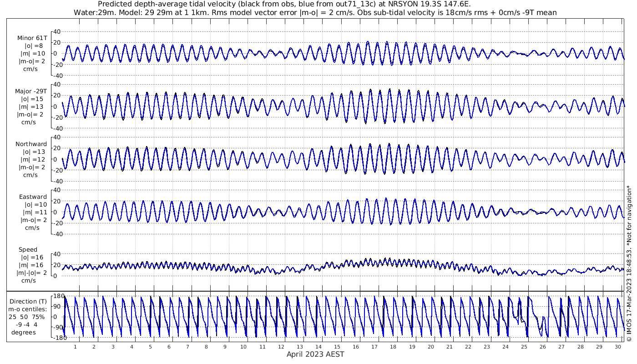Click the '-90' tick on the Direction axis
637x364 pixels.
(57, 327)
